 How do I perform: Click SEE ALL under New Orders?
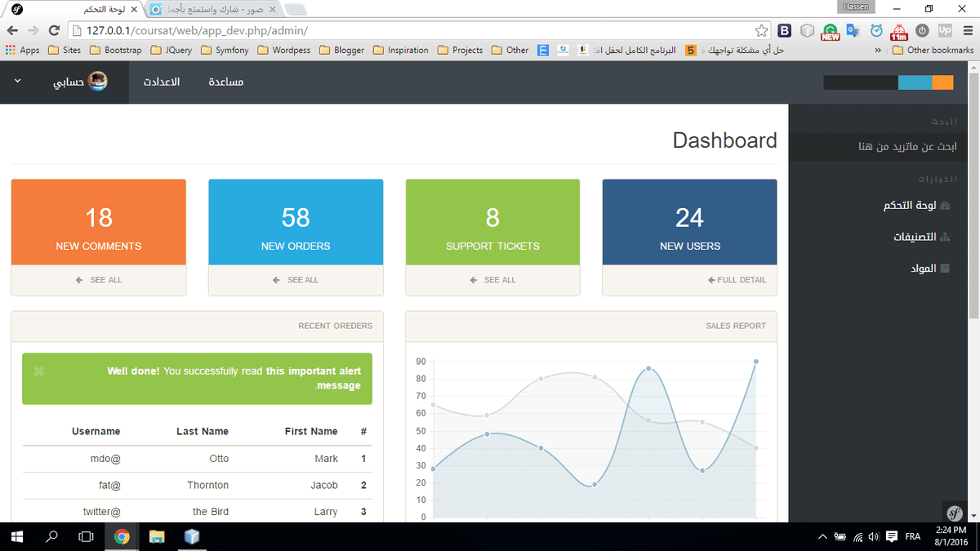click(296, 280)
